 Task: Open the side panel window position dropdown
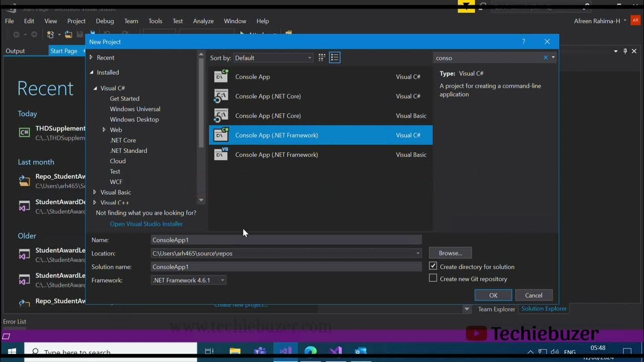click(616, 51)
